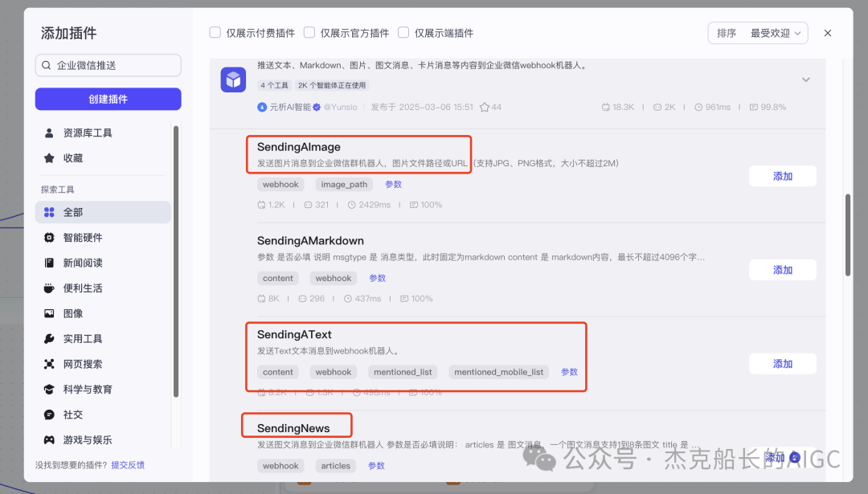The width and height of the screenshot is (868, 494).
Task: Click the mentioned_mobile_list parameter tag
Action: 499,372
